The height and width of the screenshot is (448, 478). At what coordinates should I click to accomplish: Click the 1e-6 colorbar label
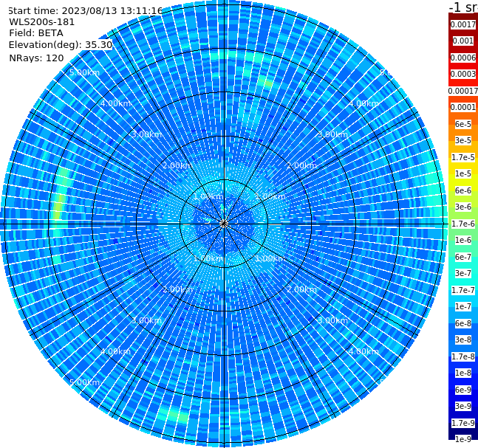pos(463,240)
